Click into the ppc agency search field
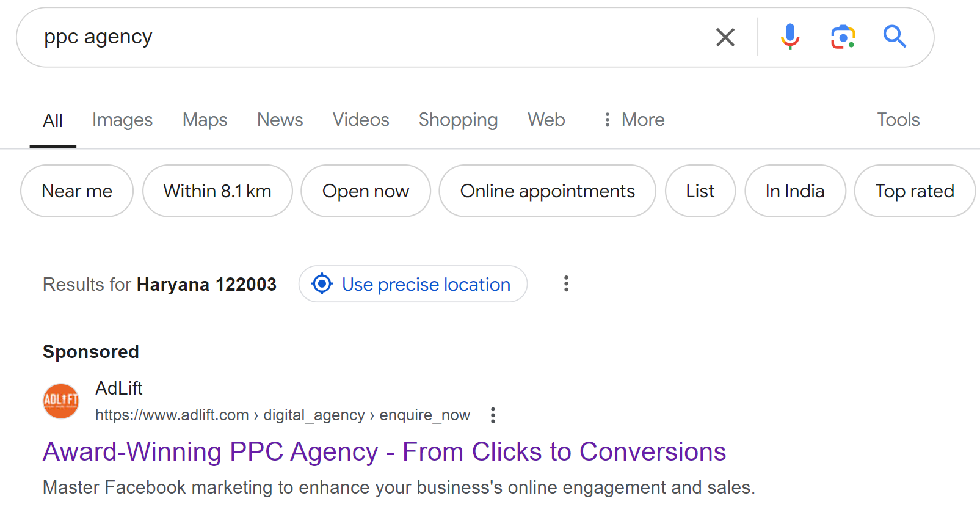This screenshot has width=980, height=507. coord(366,37)
